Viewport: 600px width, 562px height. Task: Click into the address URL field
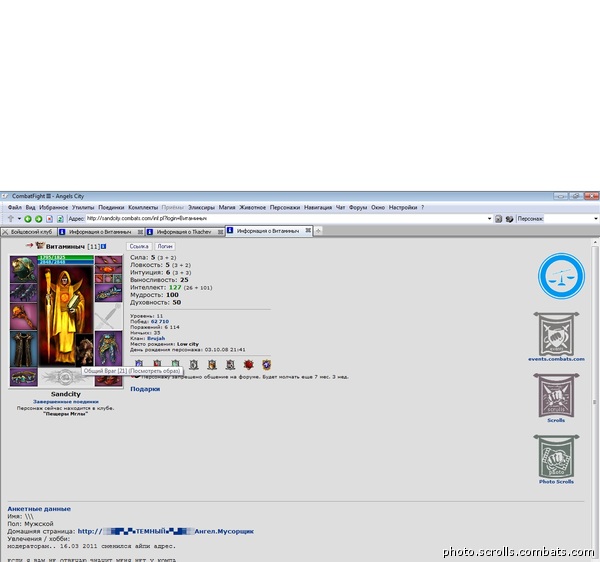click(286, 218)
